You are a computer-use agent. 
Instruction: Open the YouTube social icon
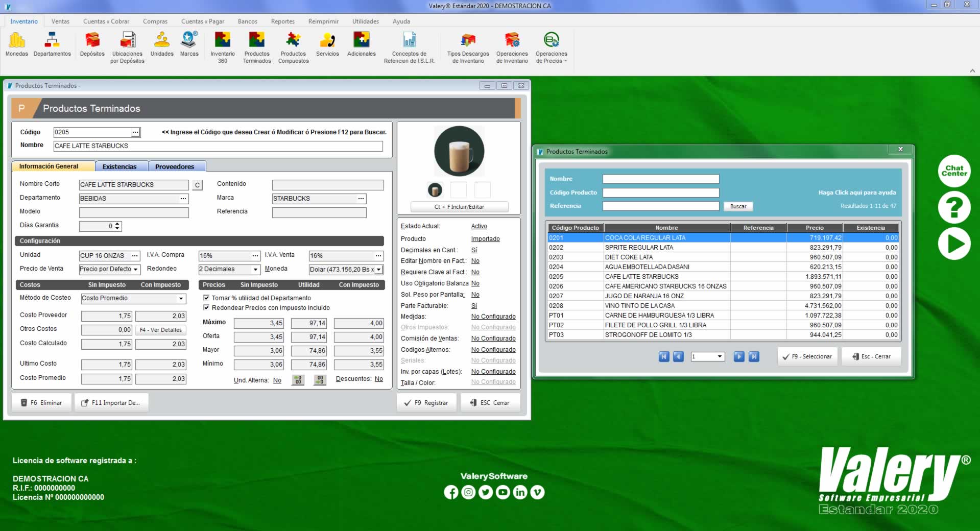503,492
